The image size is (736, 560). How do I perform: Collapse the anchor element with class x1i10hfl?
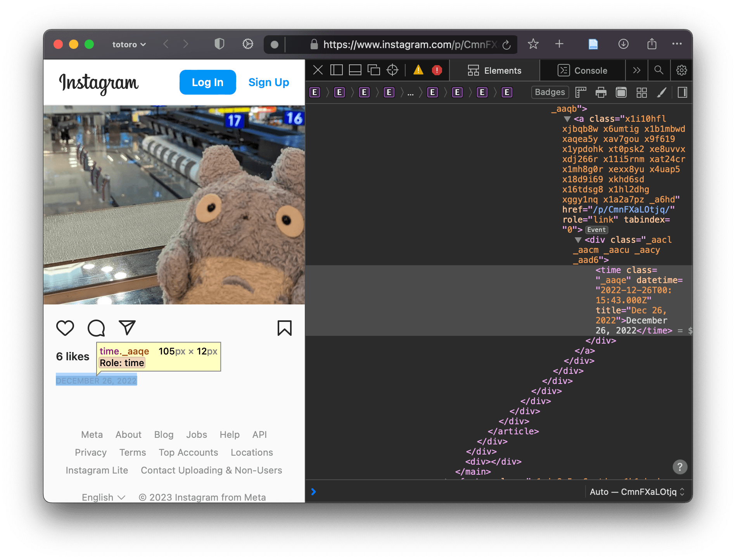click(x=567, y=119)
